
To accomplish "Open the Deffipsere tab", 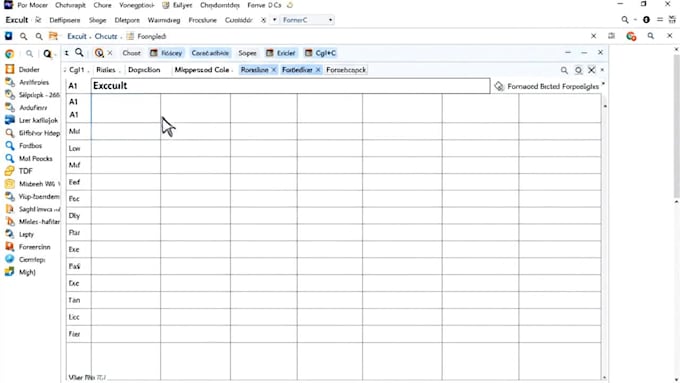I will pyautogui.click(x=65, y=20).
